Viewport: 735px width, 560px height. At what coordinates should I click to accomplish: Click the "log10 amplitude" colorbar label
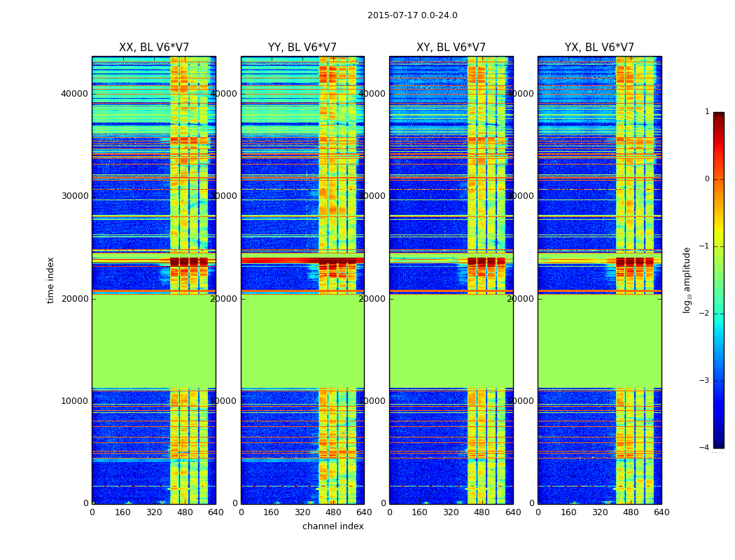[687, 279]
